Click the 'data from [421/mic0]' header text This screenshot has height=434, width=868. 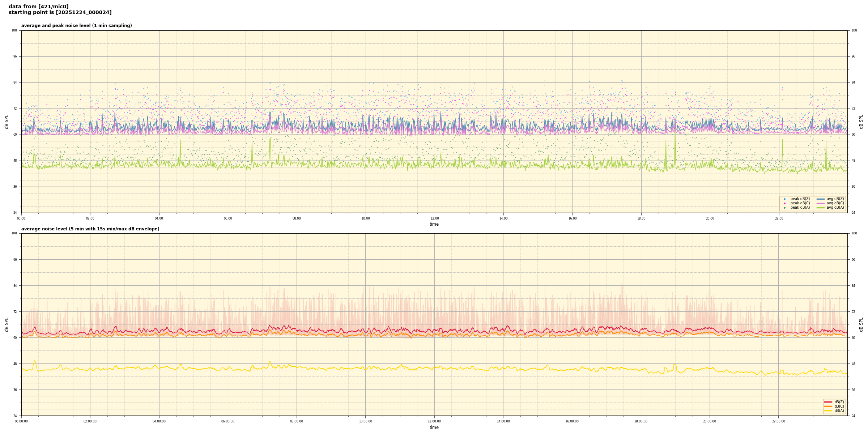click(x=38, y=7)
